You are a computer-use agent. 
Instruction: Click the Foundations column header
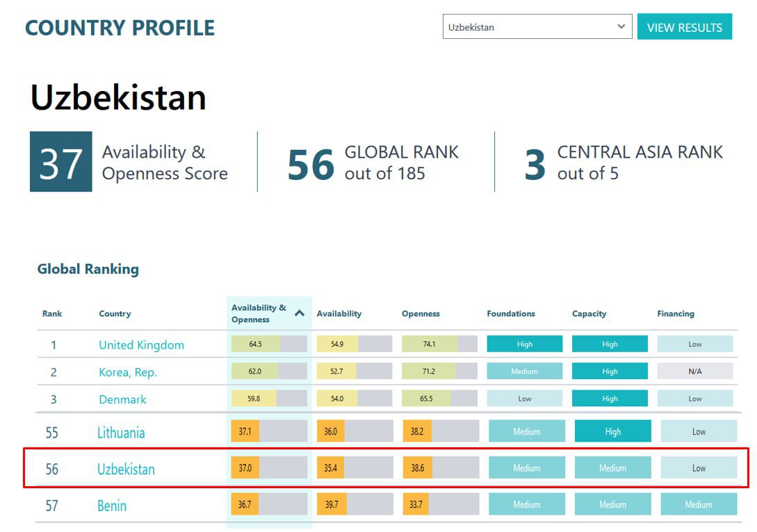tap(511, 314)
